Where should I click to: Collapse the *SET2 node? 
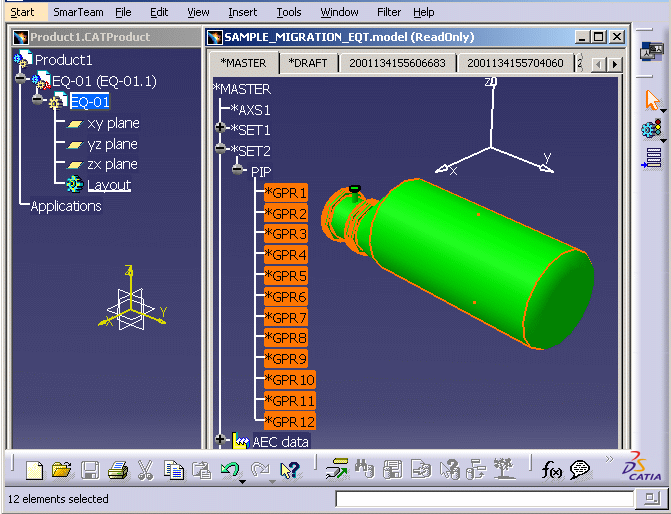(220, 149)
